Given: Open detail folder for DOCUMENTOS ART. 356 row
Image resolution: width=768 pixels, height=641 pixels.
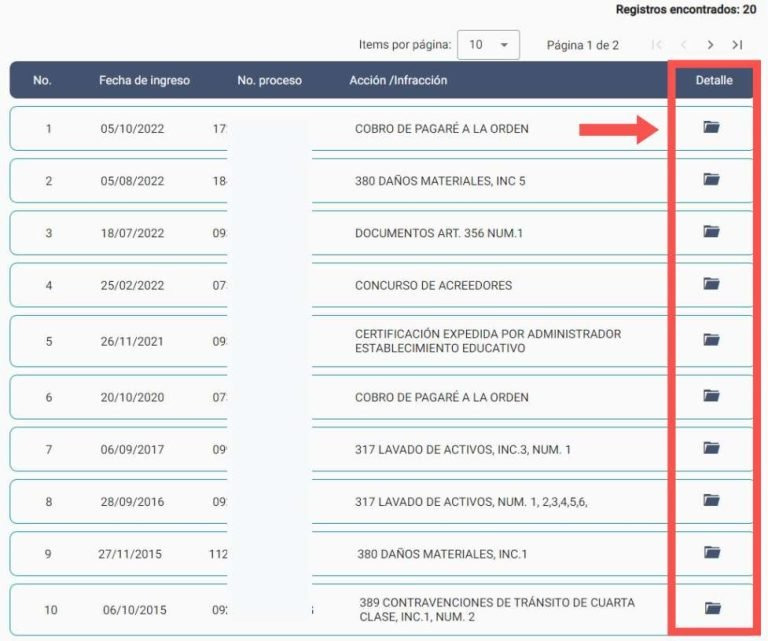Looking at the screenshot, I should (711, 231).
